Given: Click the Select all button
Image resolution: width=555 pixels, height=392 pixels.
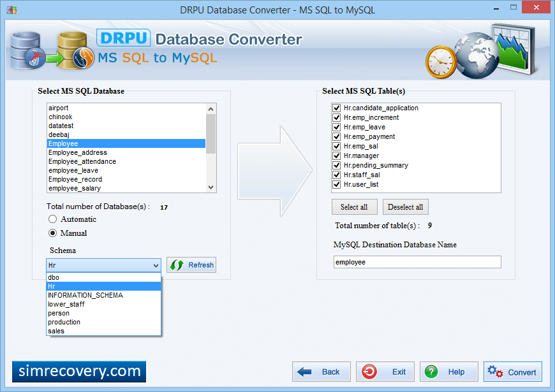Looking at the screenshot, I should (354, 207).
